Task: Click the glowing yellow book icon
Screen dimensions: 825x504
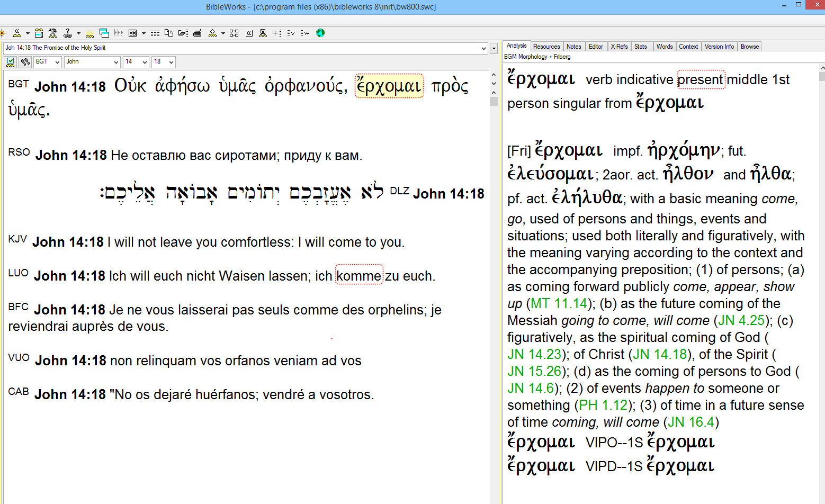Action: point(90,33)
